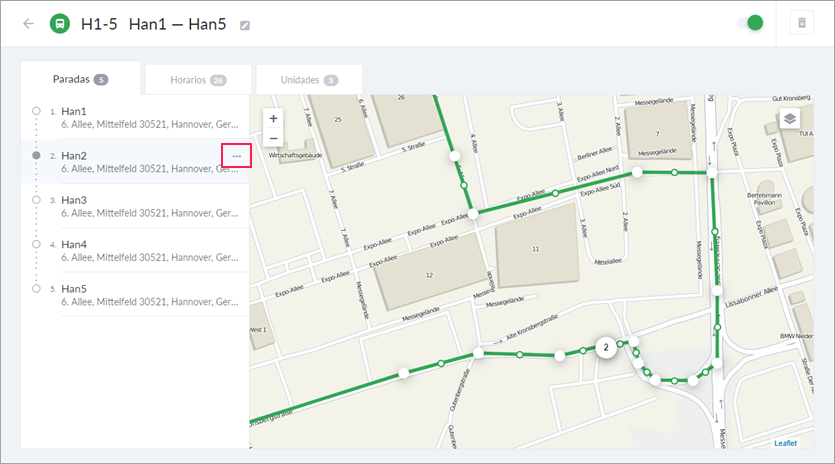
Task: Select Han1 stop circle marker
Action: [36, 111]
